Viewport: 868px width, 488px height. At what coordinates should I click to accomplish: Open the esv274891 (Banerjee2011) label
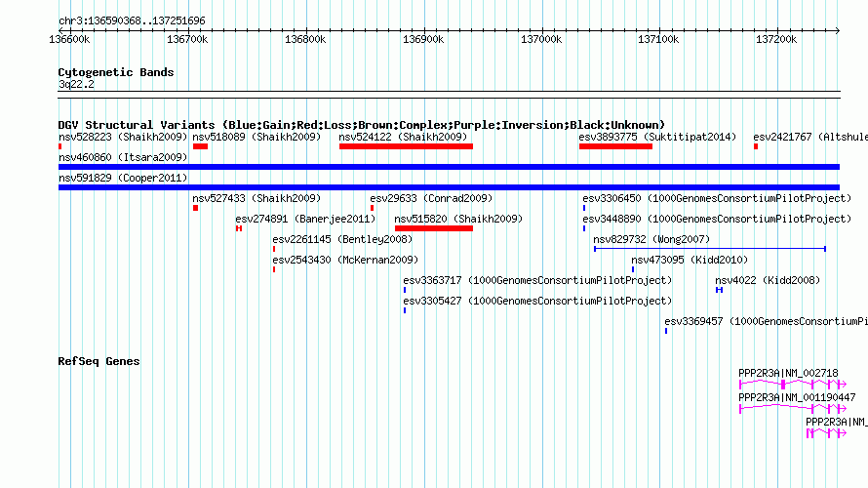[x=305, y=219]
